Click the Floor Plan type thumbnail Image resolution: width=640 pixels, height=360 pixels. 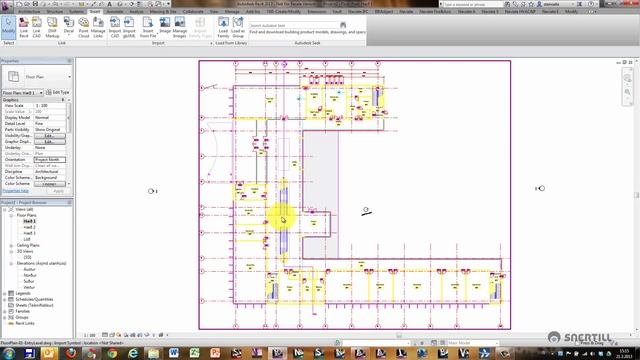coord(13,76)
